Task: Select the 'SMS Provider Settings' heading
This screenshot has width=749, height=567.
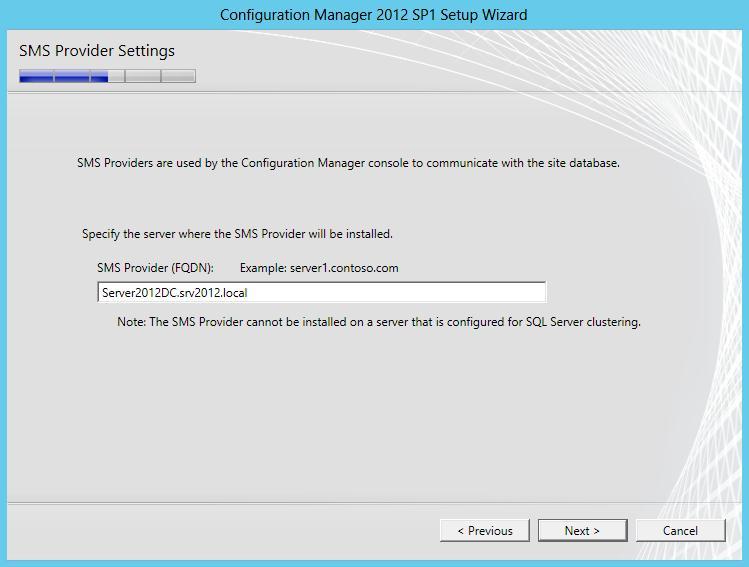Action: click(97, 51)
